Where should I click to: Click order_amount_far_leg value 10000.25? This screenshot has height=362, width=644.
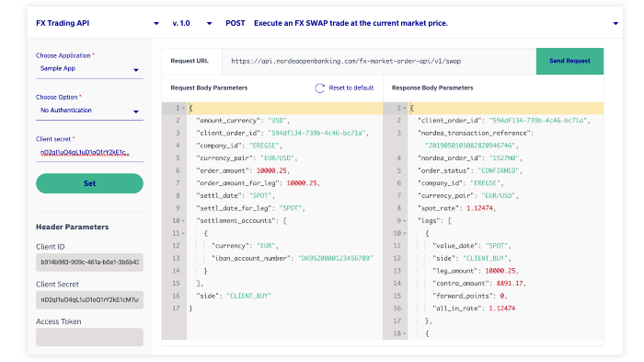point(302,183)
